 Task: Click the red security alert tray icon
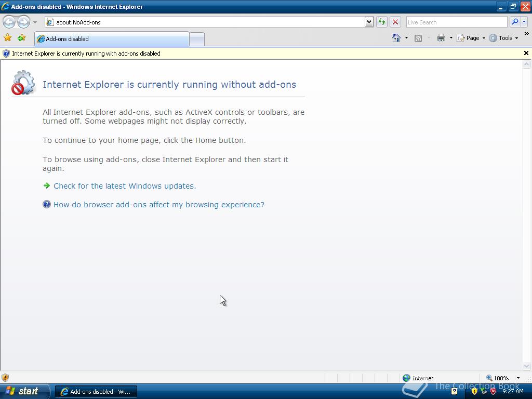pyautogui.click(x=494, y=392)
